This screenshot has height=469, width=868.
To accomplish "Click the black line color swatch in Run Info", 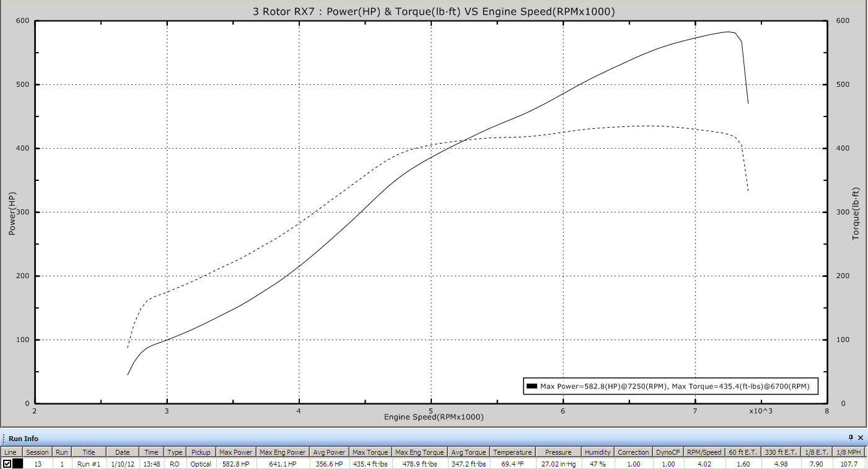I will pos(17,463).
